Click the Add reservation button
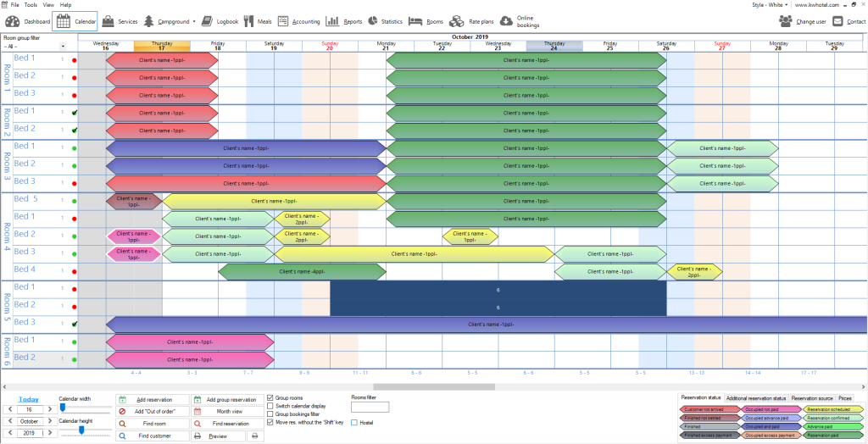The image size is (868, 444). tap(153, 400)
